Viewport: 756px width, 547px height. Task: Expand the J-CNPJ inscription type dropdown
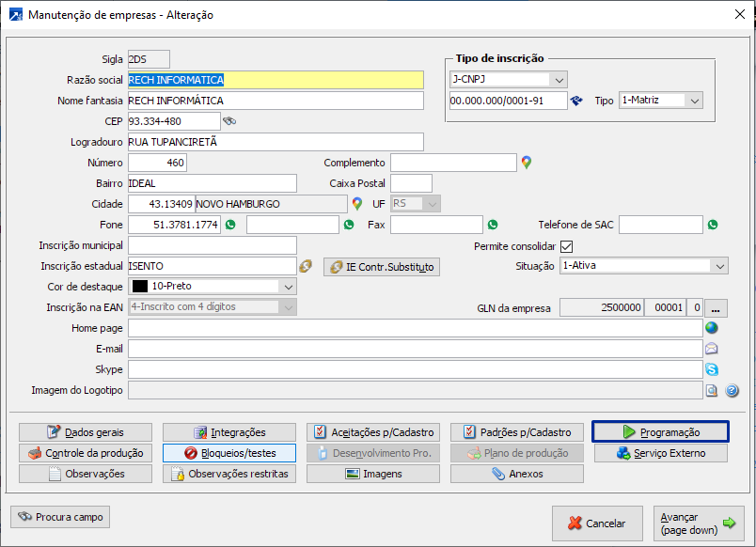559,79
